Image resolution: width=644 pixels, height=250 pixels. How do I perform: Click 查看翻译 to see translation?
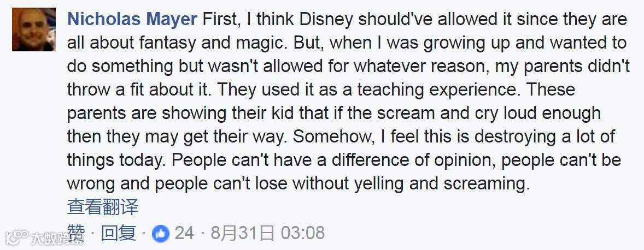(103, 207)
